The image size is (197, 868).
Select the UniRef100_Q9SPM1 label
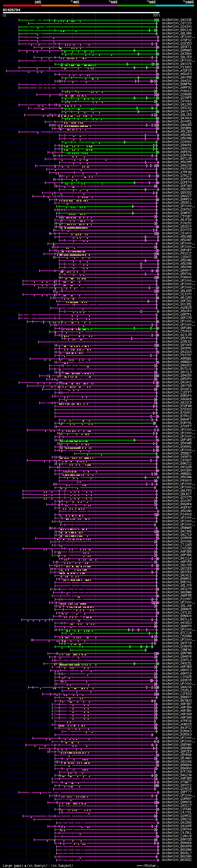click(x=177, y=349)
